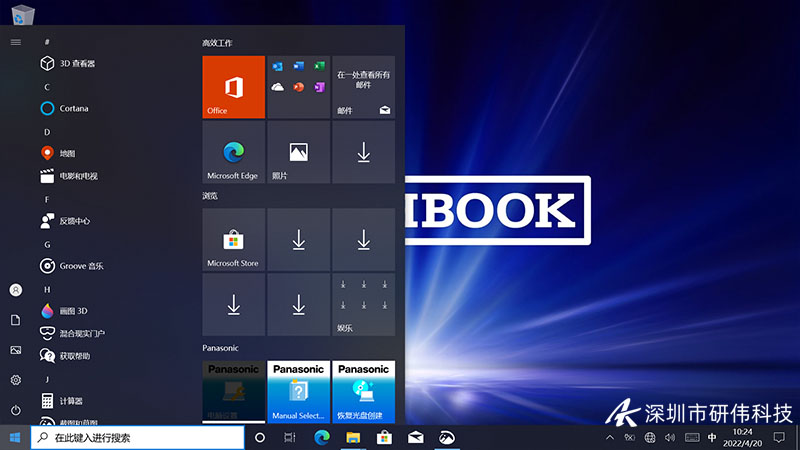Image resolution: width=800 pixels, height=450 pixels.
Task: Open the clock showing 10:24
Action: [x=742, y=438]
